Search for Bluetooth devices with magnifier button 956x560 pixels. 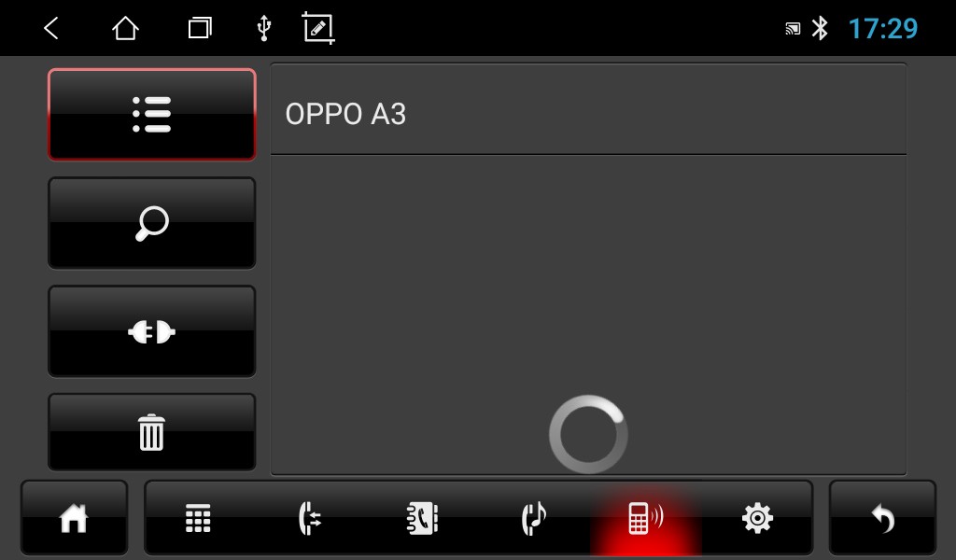[x=152, y=223]
